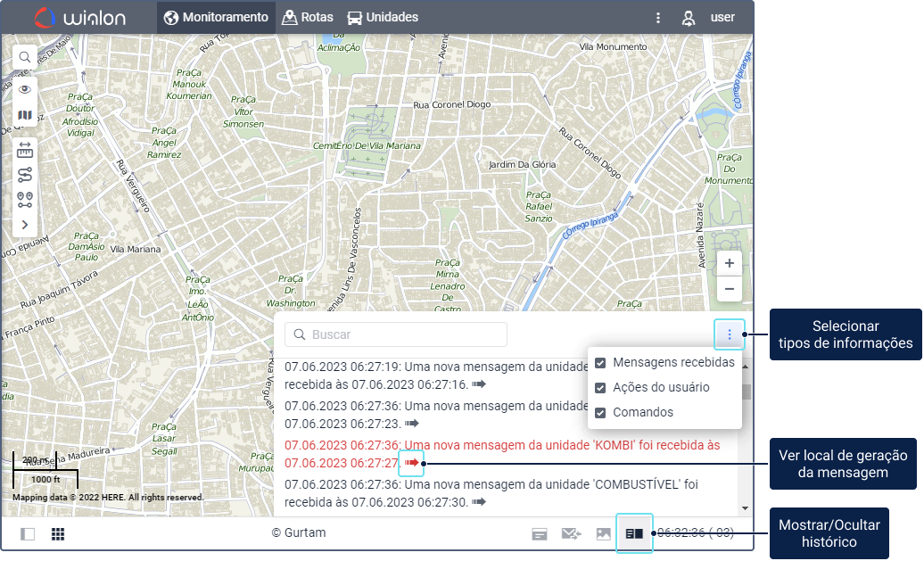The image size is (924, 561).
Task: Click the Buscar search field
Action: tap(396, 334)
